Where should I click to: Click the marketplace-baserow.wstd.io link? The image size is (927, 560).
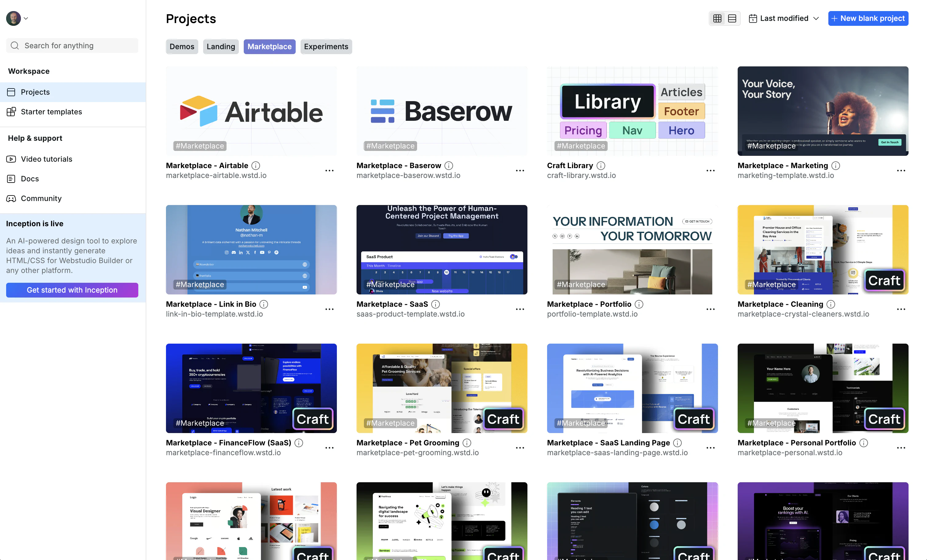click(408, 175)
